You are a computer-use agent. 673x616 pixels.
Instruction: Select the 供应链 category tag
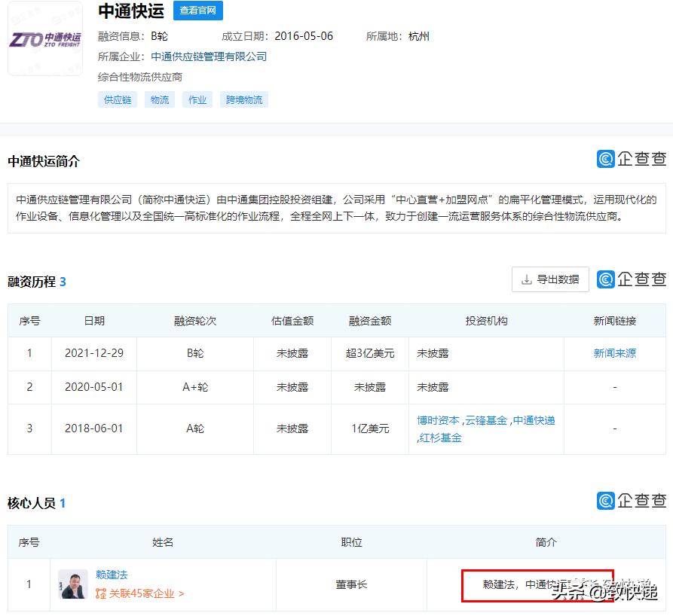coord(117,99)
